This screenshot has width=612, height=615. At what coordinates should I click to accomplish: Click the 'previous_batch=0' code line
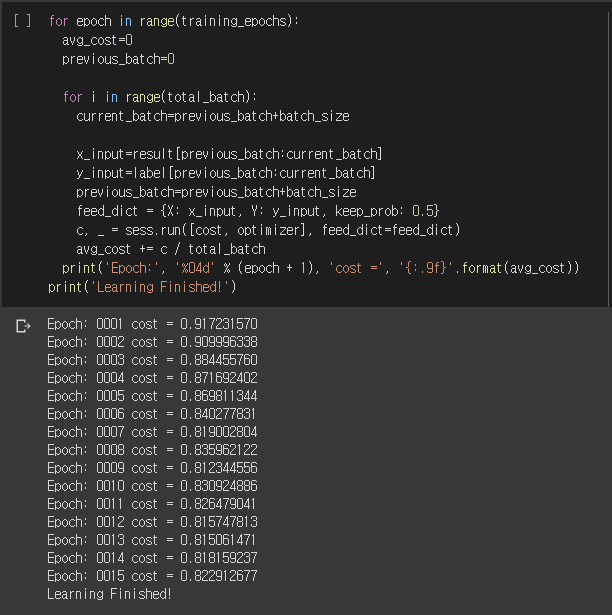[x=118, y=59]
